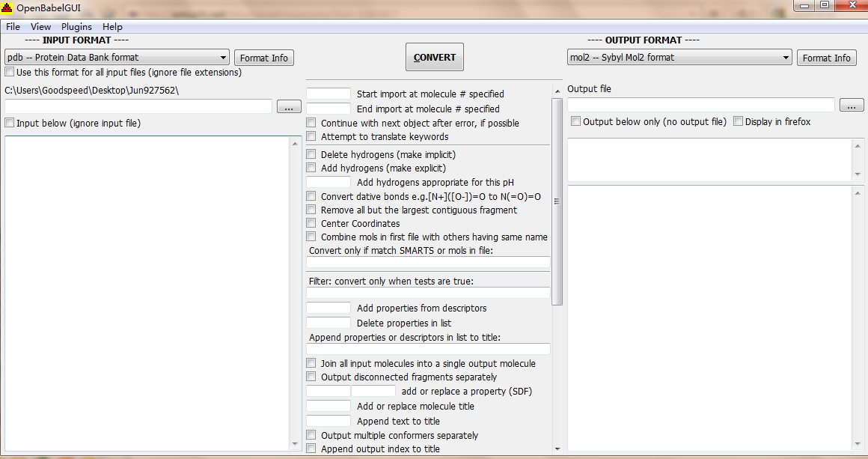
Task: Click input text area scroll down arrow
Action: pos(295,443)
